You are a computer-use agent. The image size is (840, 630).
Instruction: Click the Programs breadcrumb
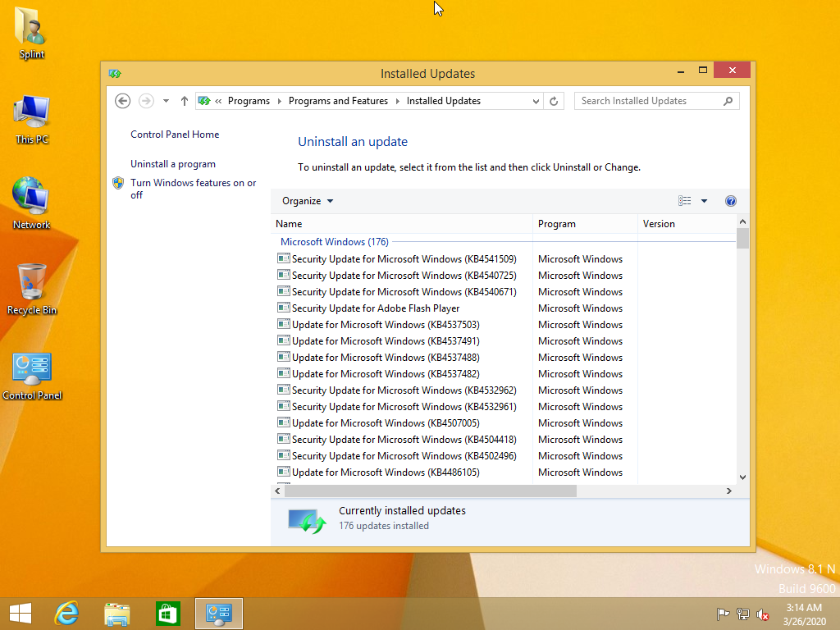click(x=249, y=101)
